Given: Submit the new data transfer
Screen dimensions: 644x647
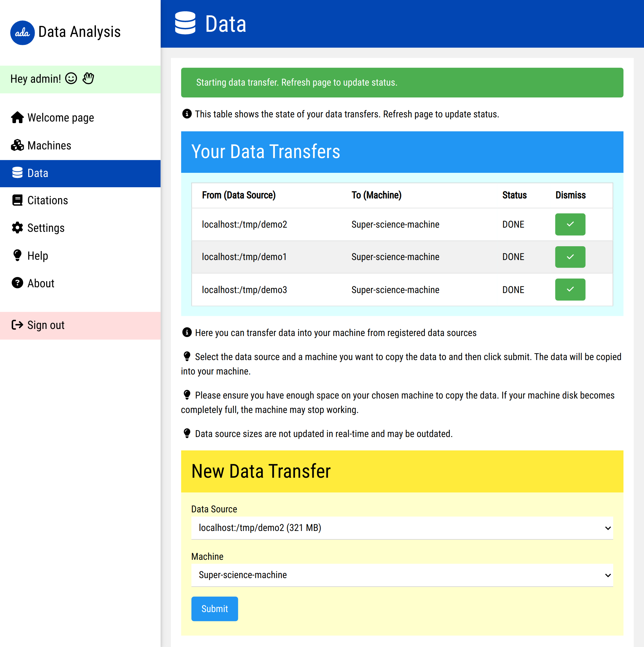Looking at the screenshot, I should (x=215, y=609).
